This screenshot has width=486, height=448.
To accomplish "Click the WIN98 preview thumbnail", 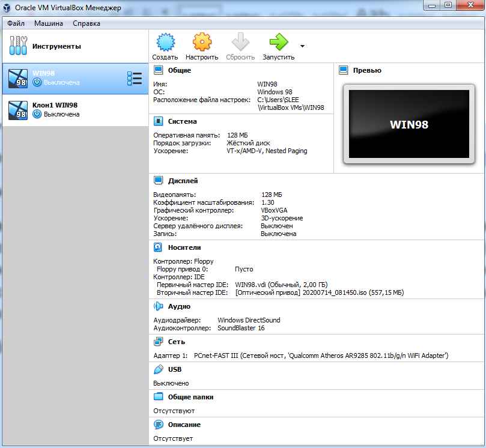I will [409, 124].
